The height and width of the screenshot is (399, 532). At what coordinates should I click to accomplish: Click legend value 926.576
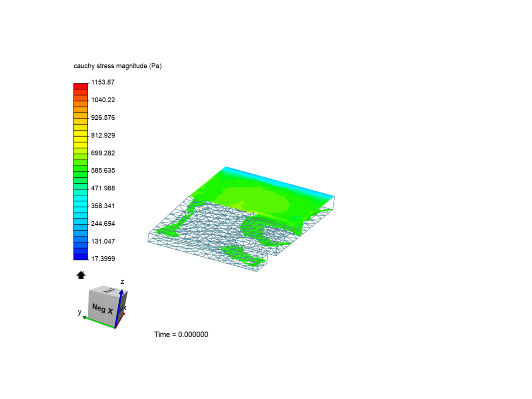(103, 117)
